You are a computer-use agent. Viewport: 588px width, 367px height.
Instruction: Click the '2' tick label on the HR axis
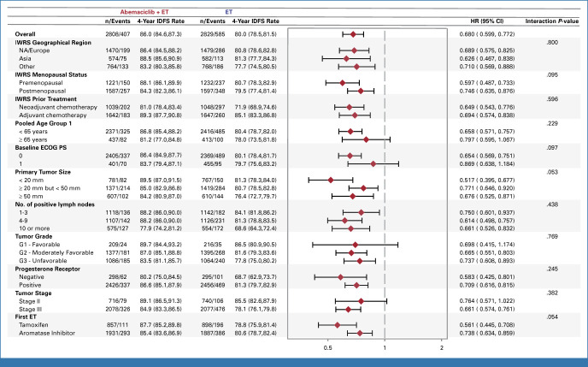(442, 348)
